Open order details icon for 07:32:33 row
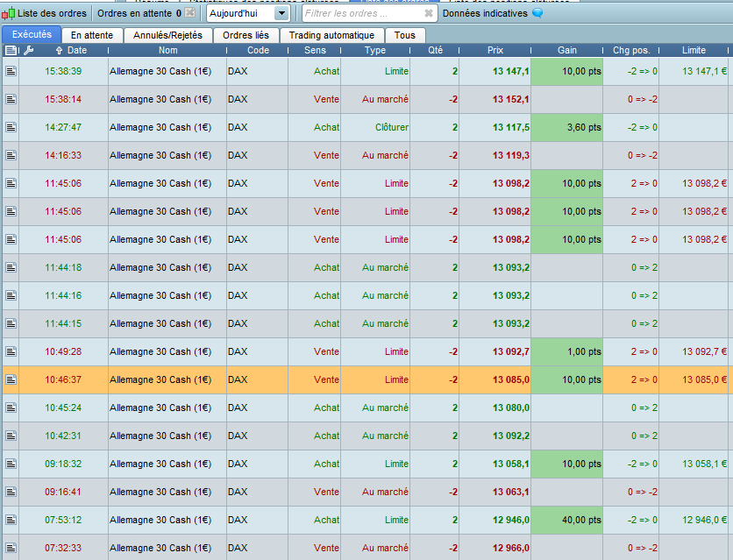Viewport: 733px width, 560px height. pyautogui.click(x=11, y=548)
